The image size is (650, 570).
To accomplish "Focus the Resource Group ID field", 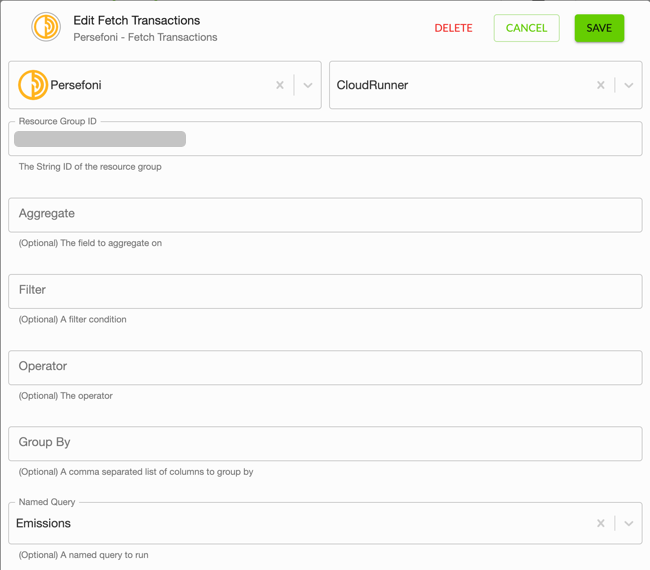I will pos(325,139).
